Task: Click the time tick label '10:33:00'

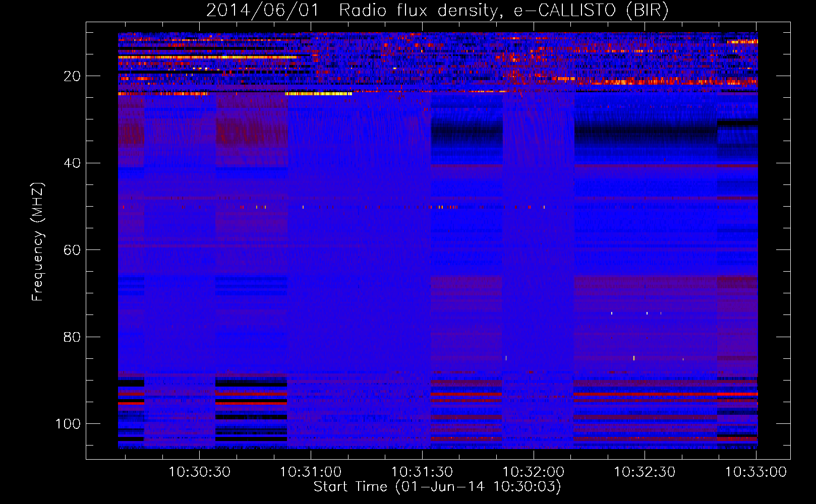Action: [756, 472]
